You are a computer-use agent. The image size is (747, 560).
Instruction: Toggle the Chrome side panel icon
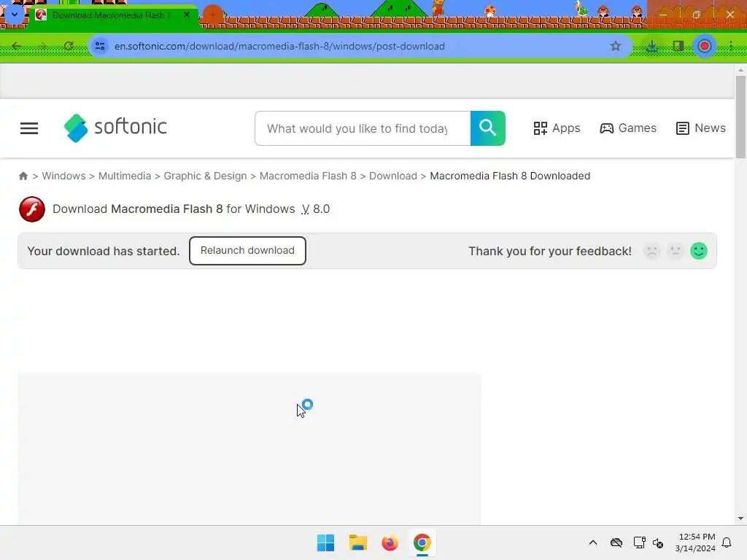[x=678, y=46]
